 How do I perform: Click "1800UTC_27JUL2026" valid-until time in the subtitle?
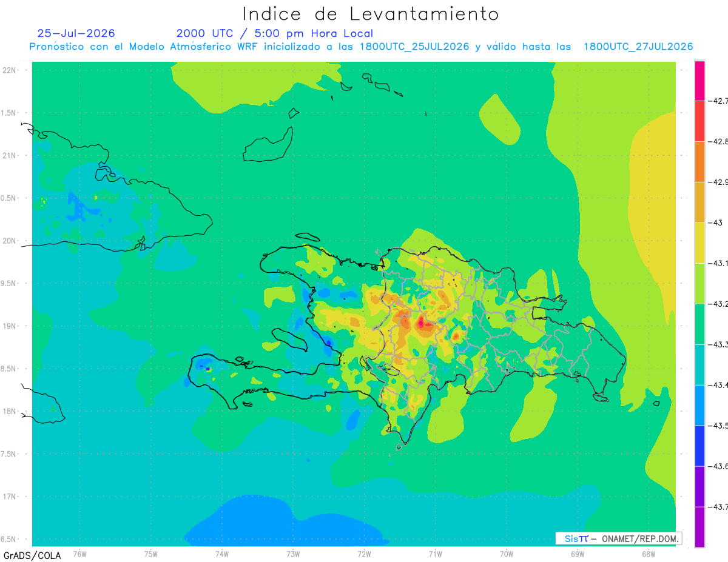638,47
